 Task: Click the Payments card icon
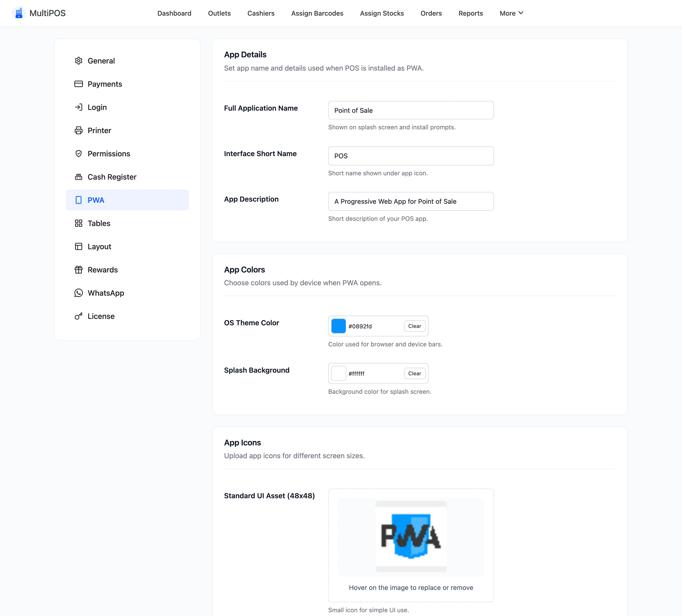(x=78, y=84)
